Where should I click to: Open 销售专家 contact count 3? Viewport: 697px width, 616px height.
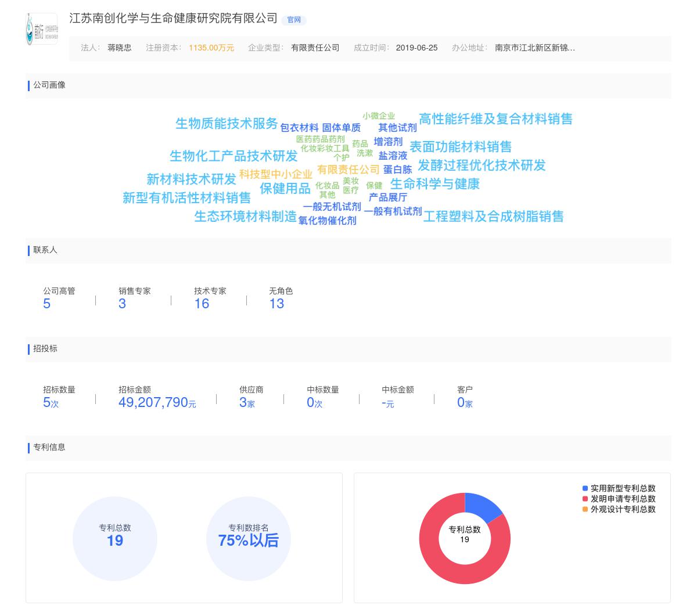click(122, 304)
